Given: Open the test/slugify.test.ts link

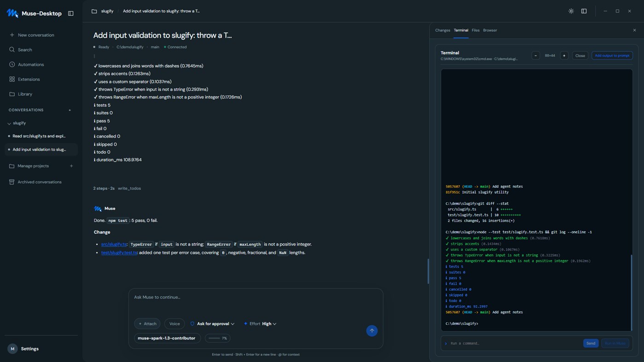Looking at the screenshot, I should point(119,253).
